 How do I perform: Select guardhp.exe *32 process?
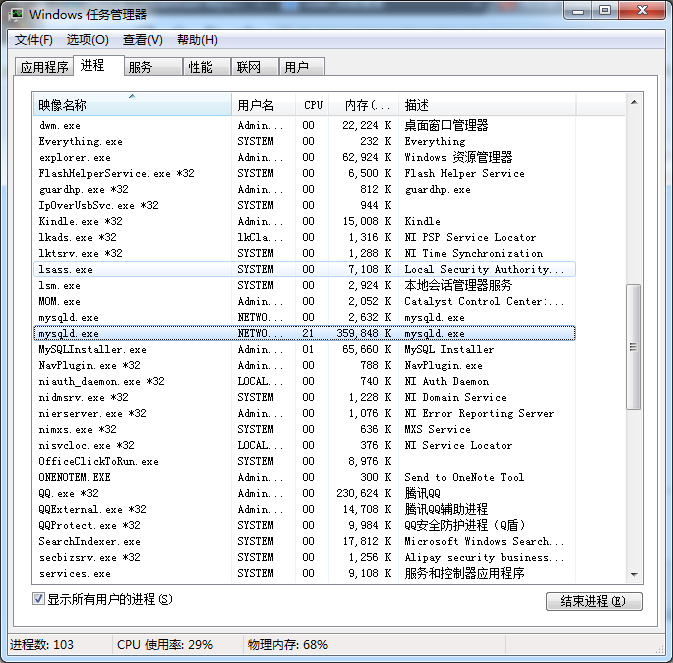tap(304, 189)
